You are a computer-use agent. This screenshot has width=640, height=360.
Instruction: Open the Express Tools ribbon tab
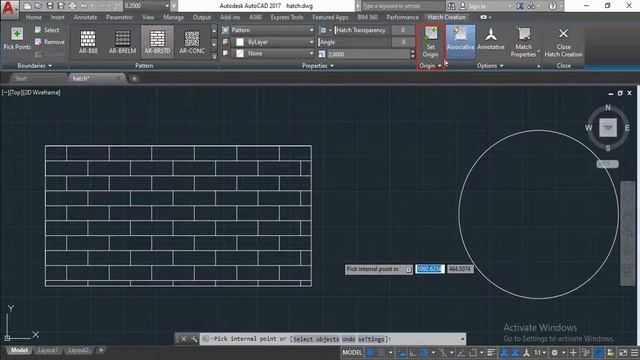click(287, 17)
